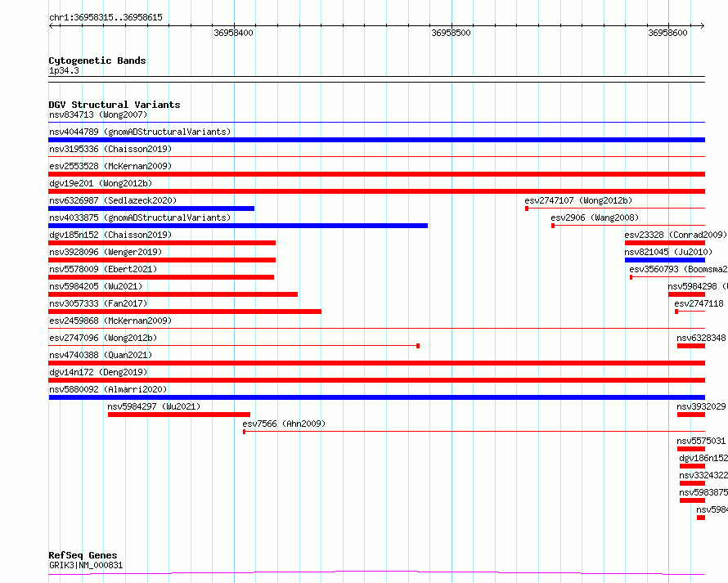Screen dimensions: 728x583
Task: Open the nsv3932029 variant label
Action: 701,406
